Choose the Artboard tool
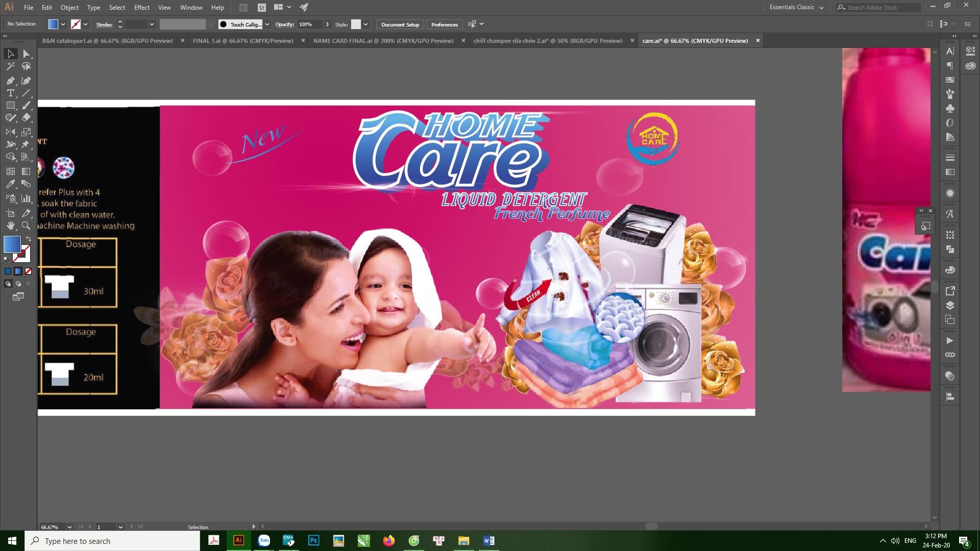 (11, 213)
